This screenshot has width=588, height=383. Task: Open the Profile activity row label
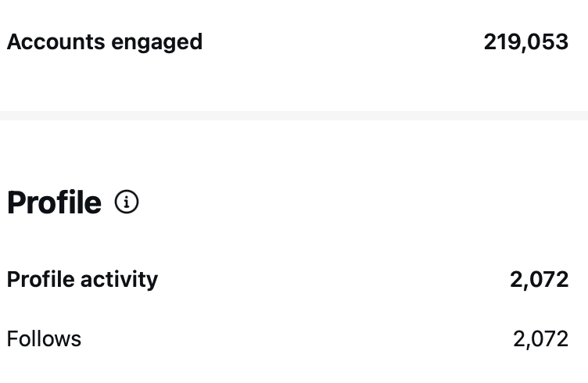click(82, 279)
